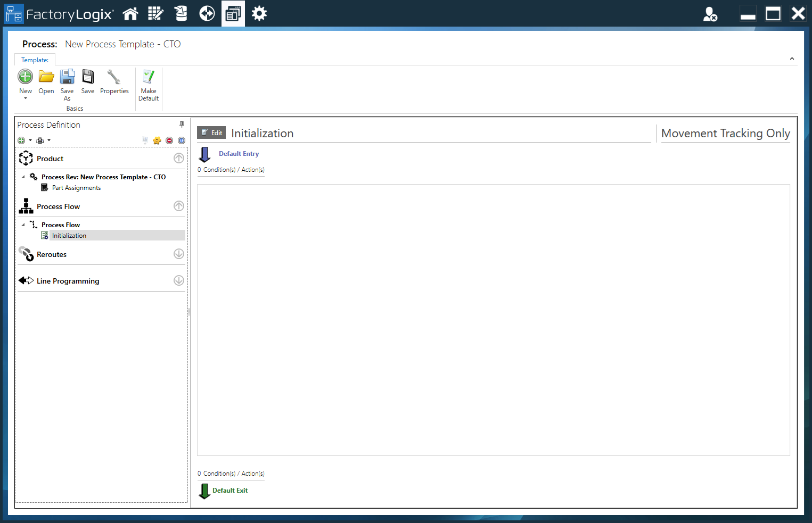Open the data import icon on top bar
Screen dimensions: 812x523
point(181,13)
